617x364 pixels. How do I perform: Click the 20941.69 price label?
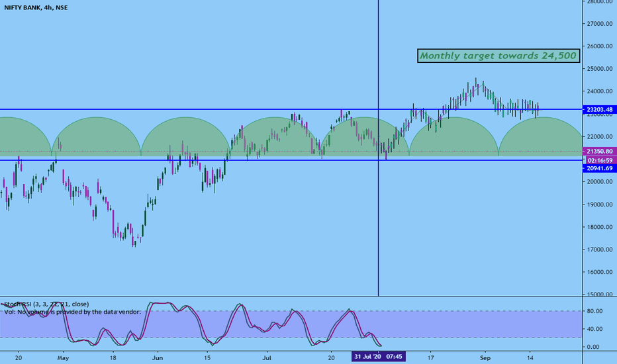(x=599, y=168)
